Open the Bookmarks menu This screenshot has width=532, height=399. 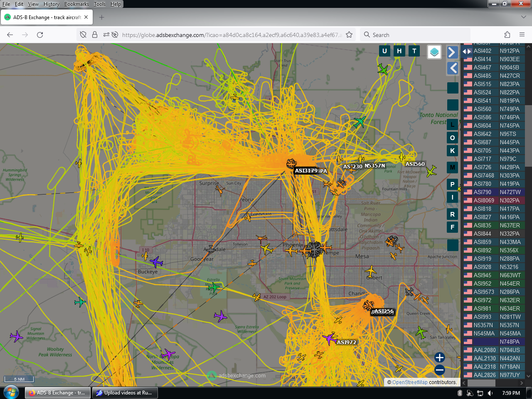[76, 4]
